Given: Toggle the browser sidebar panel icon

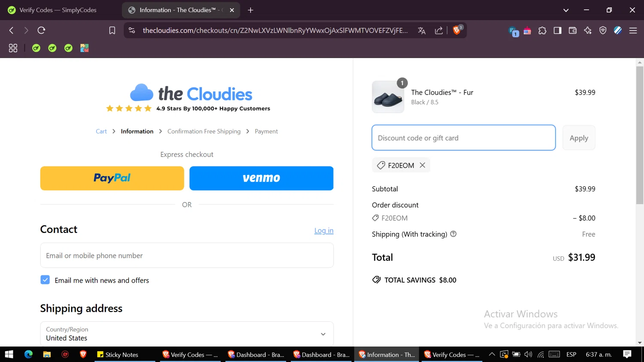Looking at the screenshot, I should (557, 30).
